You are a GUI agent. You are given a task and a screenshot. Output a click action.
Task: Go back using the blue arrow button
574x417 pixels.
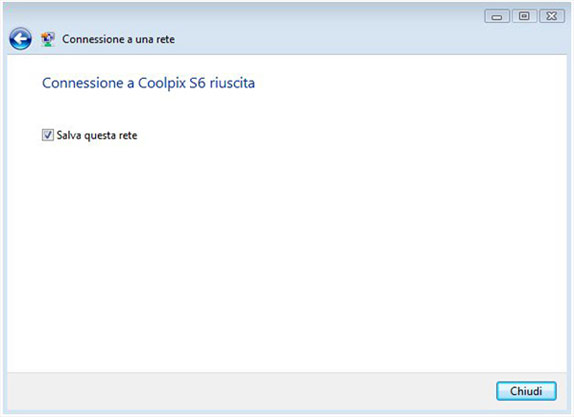tap(20, 39)
